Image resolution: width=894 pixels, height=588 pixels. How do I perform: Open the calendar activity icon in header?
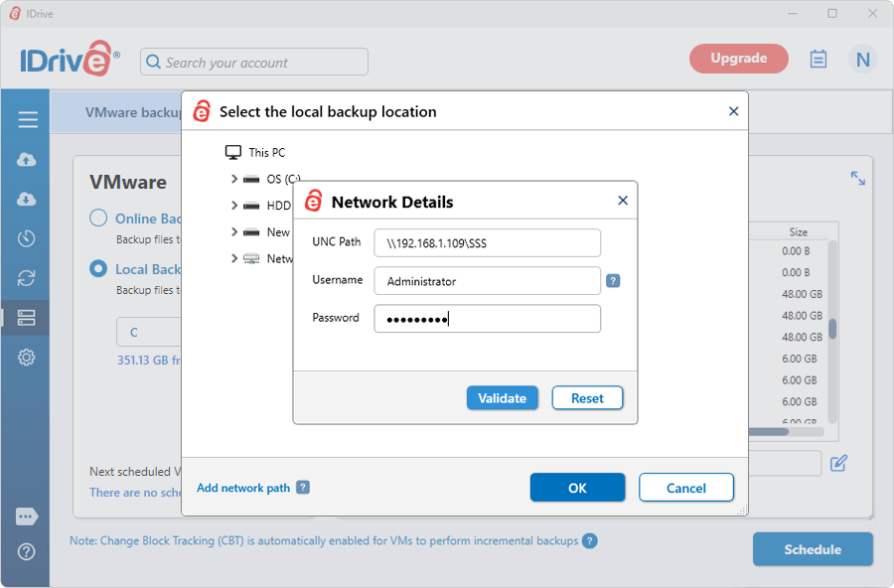(819, 60)
